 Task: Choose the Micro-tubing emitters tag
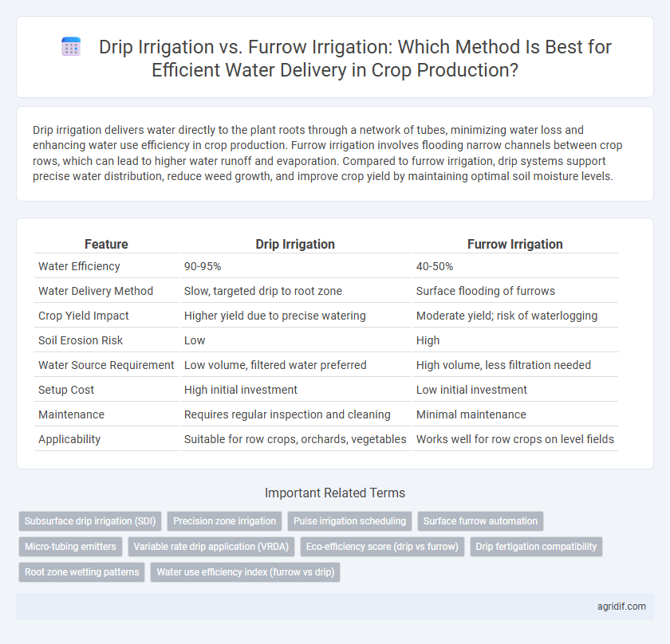click(70, 547)
